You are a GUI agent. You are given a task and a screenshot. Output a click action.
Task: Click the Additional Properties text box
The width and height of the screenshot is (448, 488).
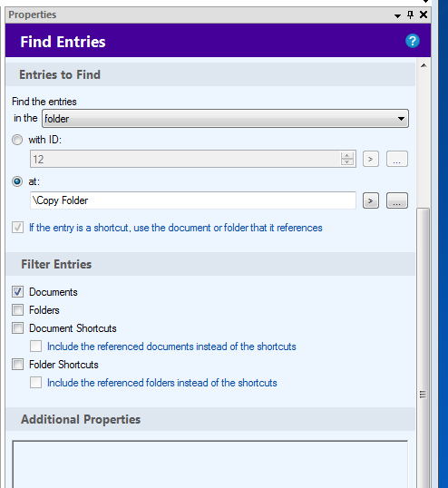(210, 464)
